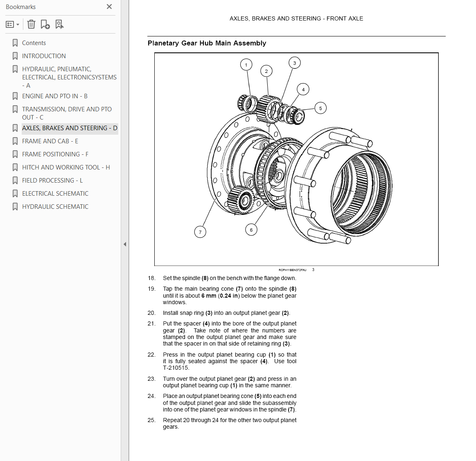Click callout number 5 in the diagram
The height and width of the screenshot is (461, 476).
(x=320, y=108)
